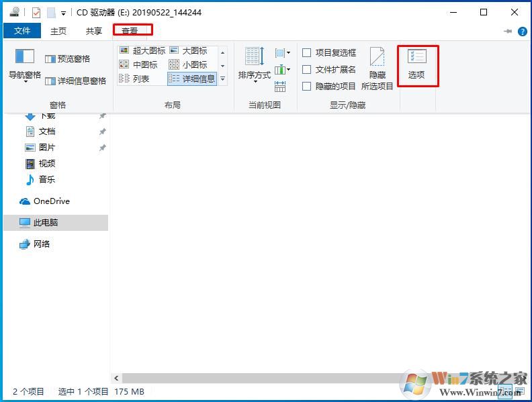
Task: Click the 音乐 music note icon
Action: tap(30, 180)
